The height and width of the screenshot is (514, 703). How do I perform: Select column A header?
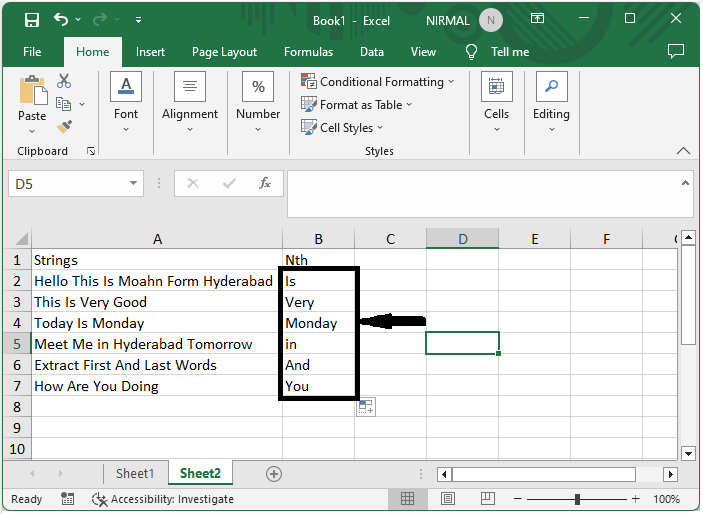pyautogui.click(x=157, y=239)
